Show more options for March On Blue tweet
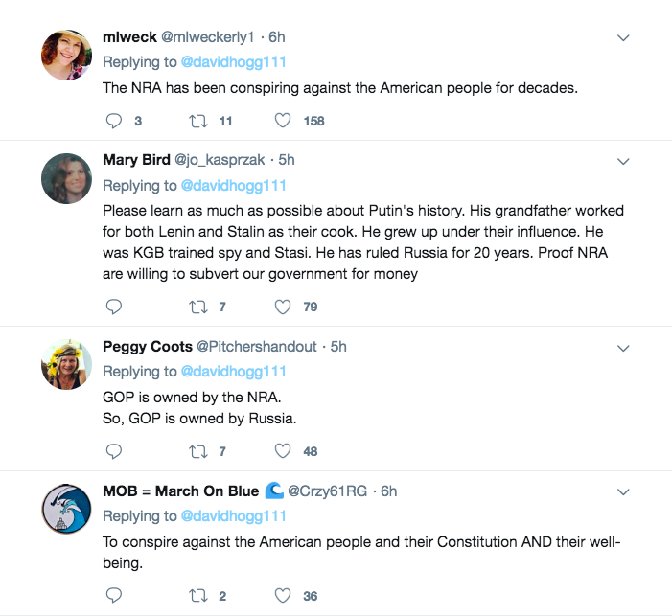 tap(623, 491)
